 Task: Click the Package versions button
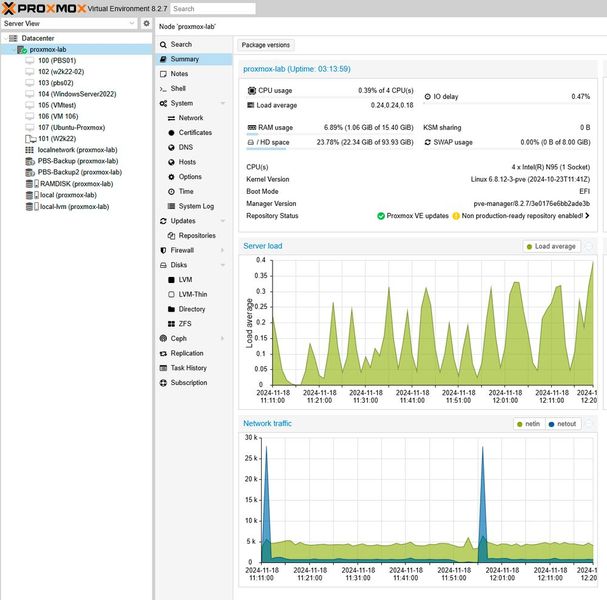tap(266, 45)
